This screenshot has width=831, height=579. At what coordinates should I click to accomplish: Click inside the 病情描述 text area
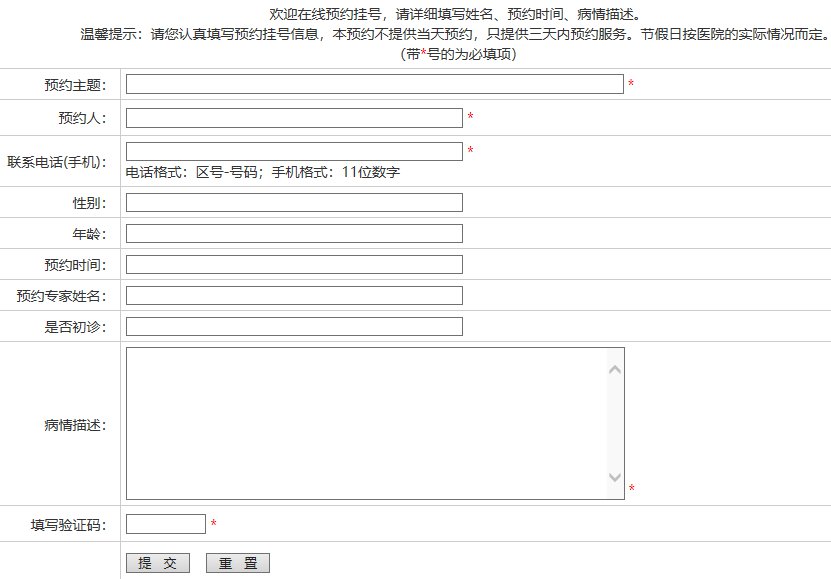pos(365,423)
